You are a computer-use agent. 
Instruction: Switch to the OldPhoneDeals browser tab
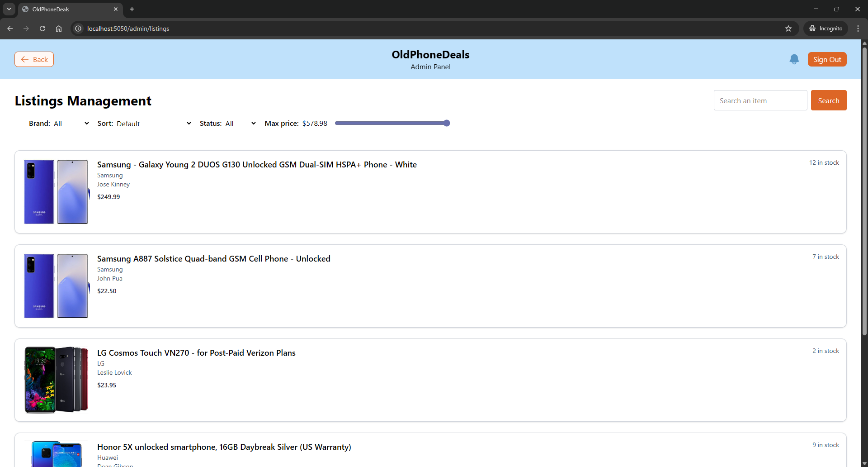(x=68, y=9)
